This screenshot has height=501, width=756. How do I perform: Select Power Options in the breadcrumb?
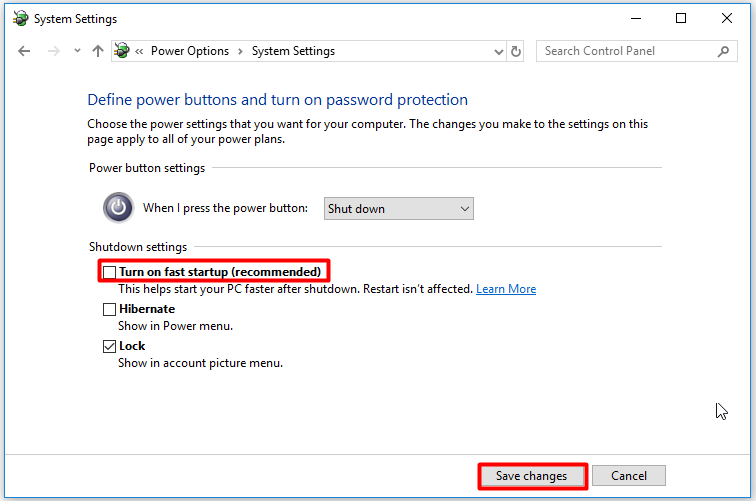190,51
